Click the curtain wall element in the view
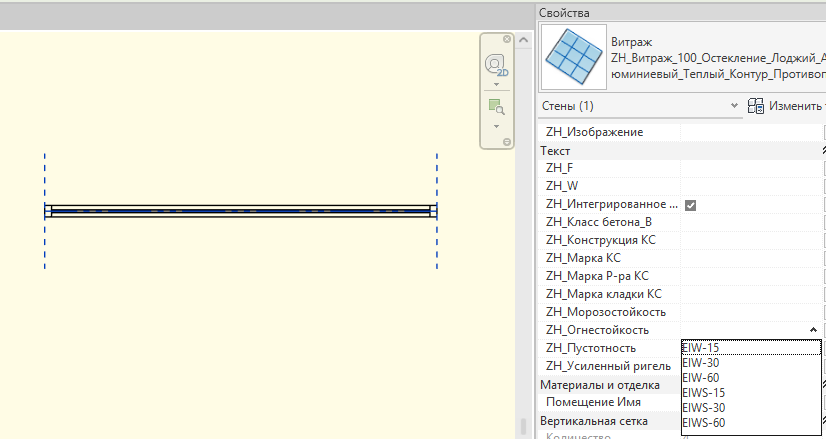826x439 pixels. pos(241,211)
